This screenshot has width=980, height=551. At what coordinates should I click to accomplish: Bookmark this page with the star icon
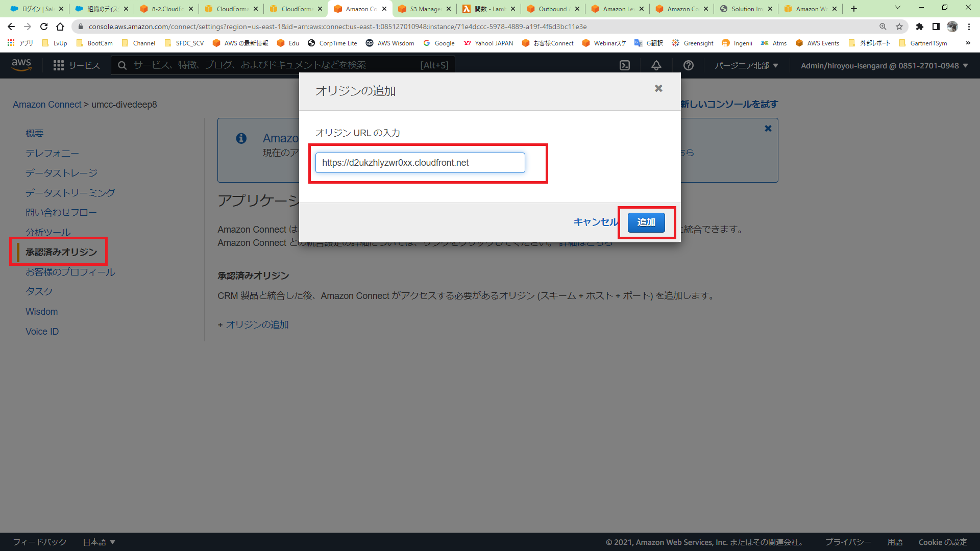pos(899,27)
